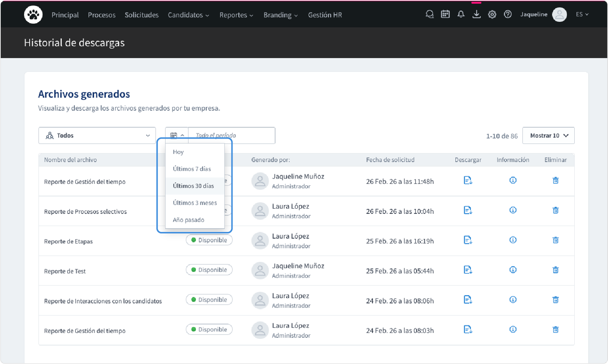Click the help question mark icon
This screenshot has height=364, width=608.
508,14
